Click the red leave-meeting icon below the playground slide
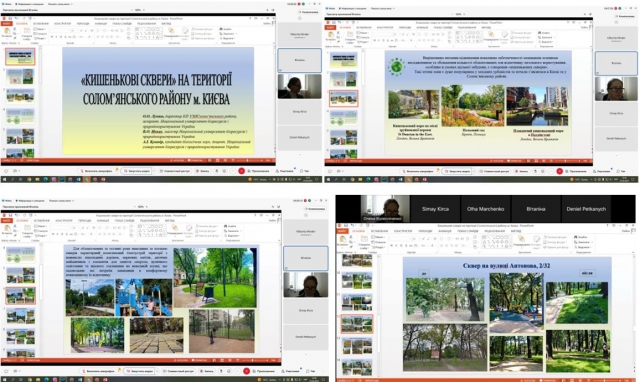Screen dimensions: 640x382 (247, 371)
